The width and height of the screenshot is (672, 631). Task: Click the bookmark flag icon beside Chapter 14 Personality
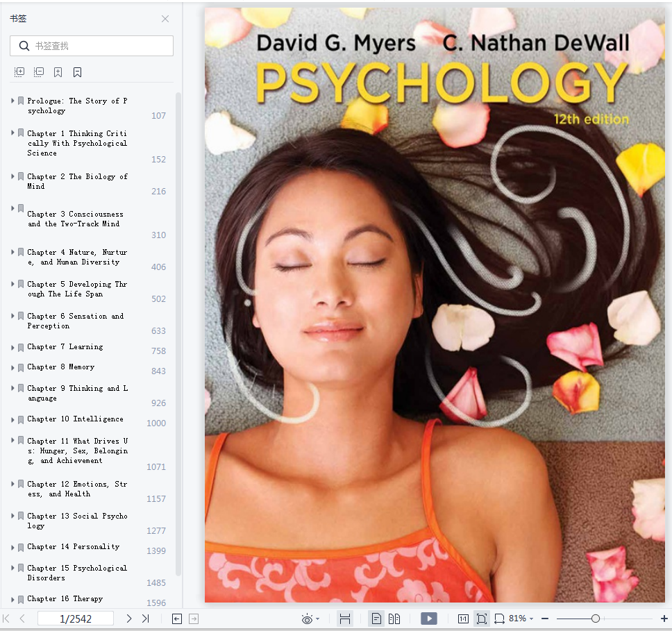pos(21,548)
